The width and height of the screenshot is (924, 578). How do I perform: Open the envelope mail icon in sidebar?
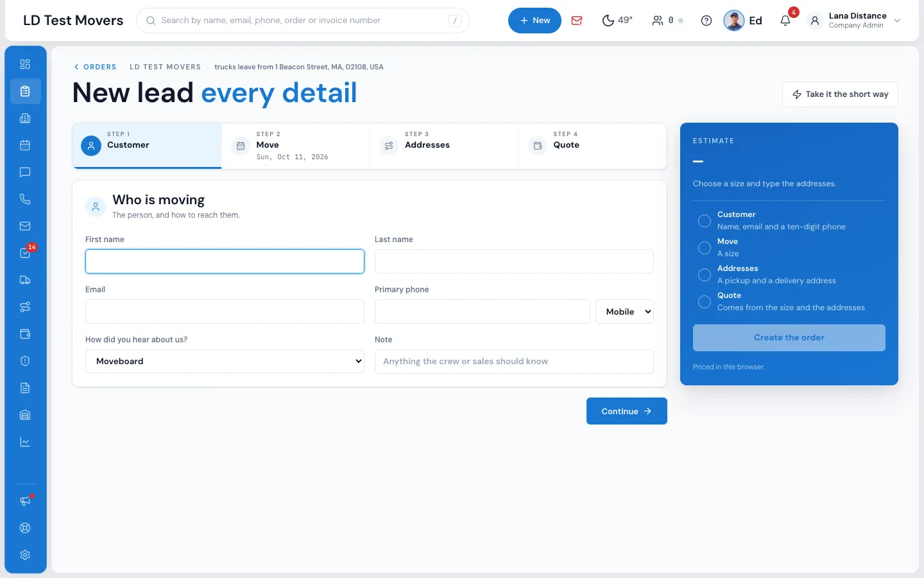(x=25, y=226)
